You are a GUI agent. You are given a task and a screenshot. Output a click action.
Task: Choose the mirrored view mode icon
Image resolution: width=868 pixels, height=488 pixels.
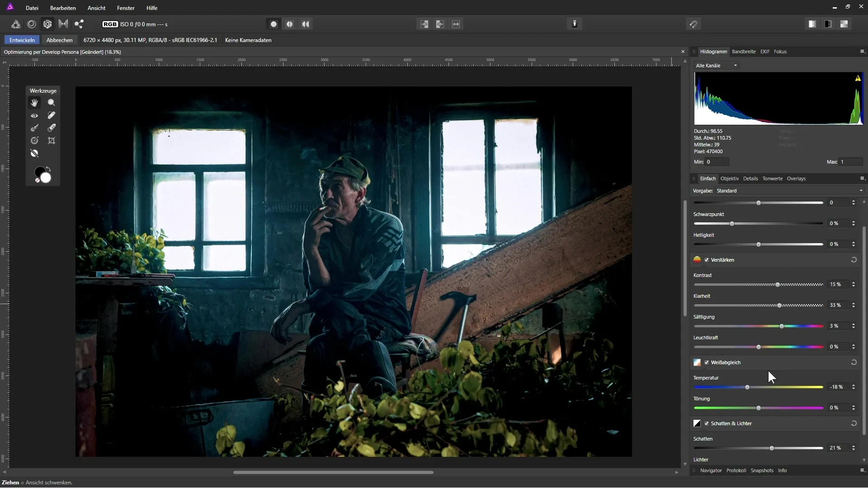pos(306,24)
